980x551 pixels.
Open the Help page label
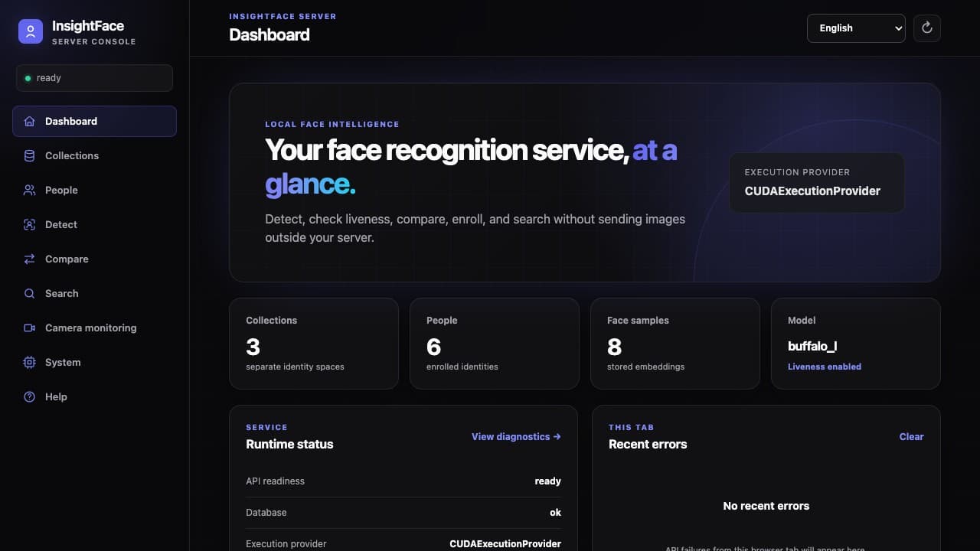[56, 396]
